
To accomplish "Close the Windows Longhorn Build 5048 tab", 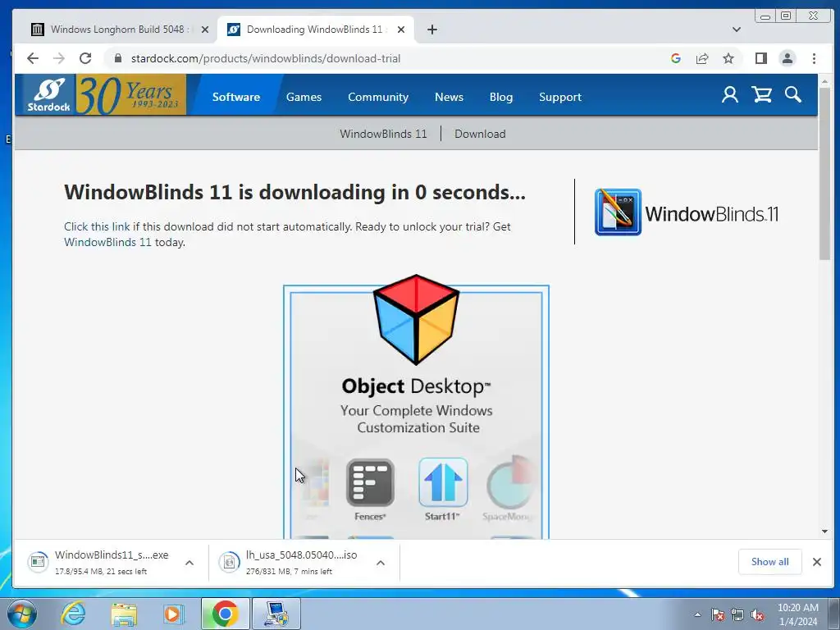I will click(x=204, y=30).
